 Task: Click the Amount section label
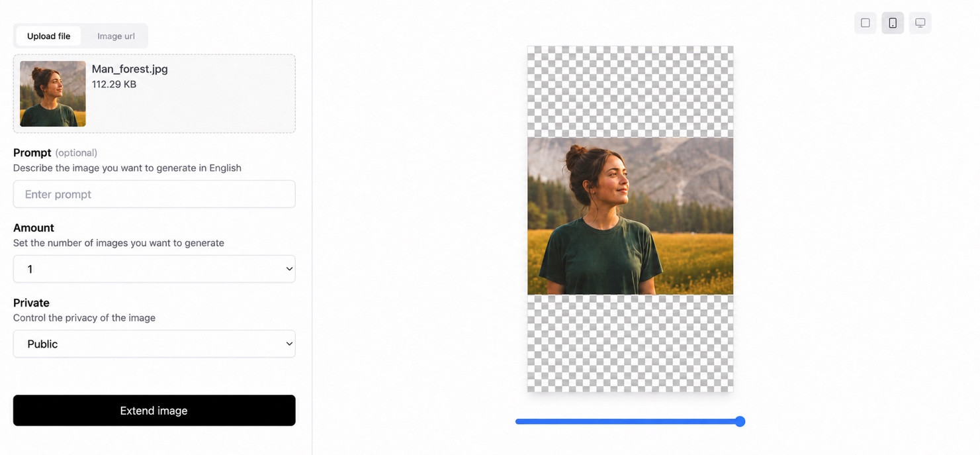click(34, 227)
